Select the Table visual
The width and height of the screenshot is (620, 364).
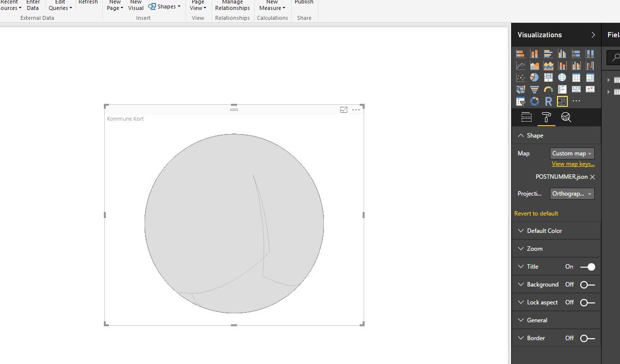click(x=576, y=77)
